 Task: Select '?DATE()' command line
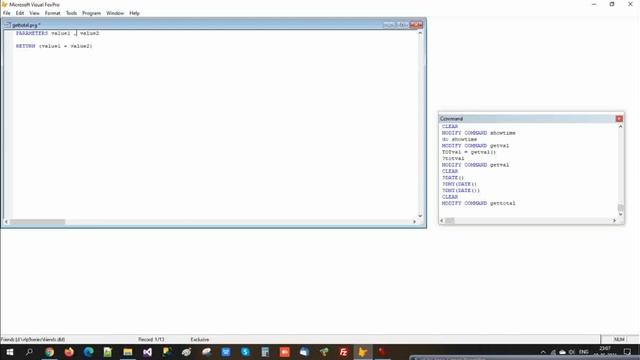pyautogui.click(x=453, y=178)
